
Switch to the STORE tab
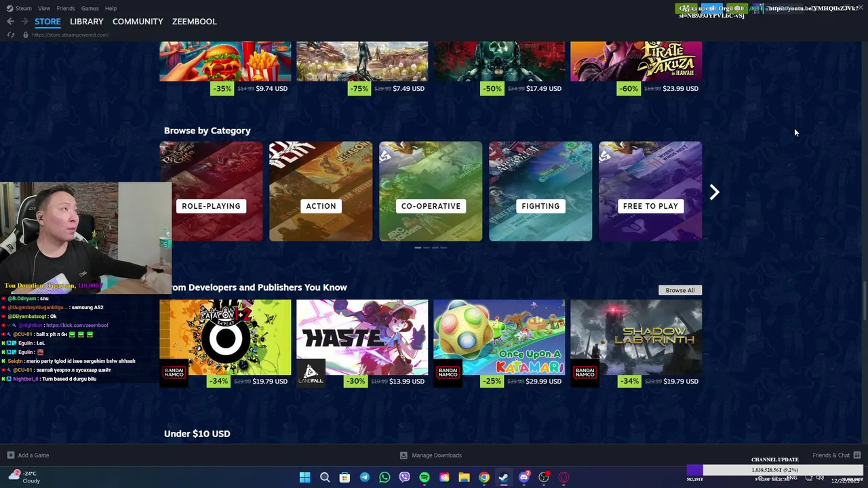click(47, 22)
